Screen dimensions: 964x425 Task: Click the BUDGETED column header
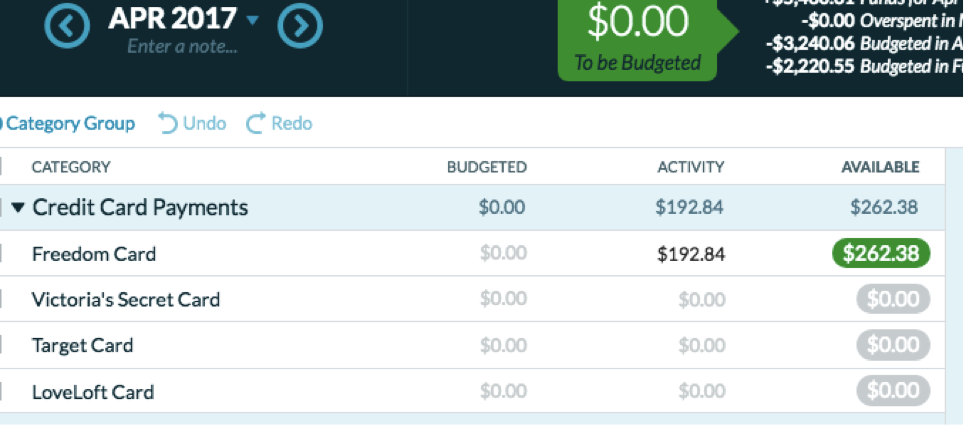tap(486, 167)
